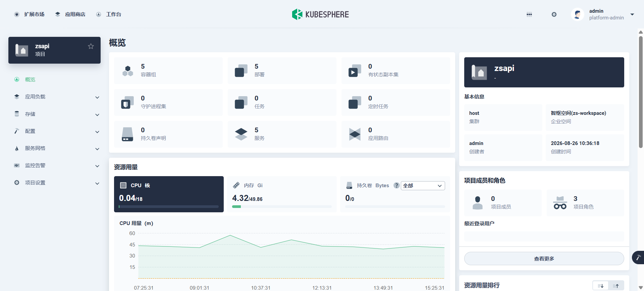Click the 部署 deployments icon
644x291 pixels.
(241, 71)
